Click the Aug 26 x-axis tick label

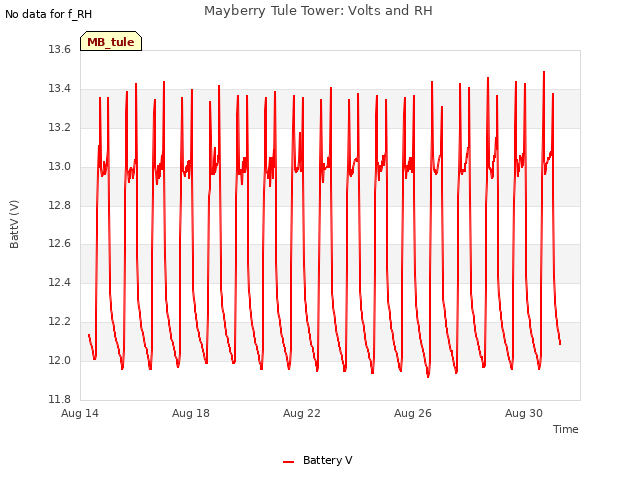point(413,413)
